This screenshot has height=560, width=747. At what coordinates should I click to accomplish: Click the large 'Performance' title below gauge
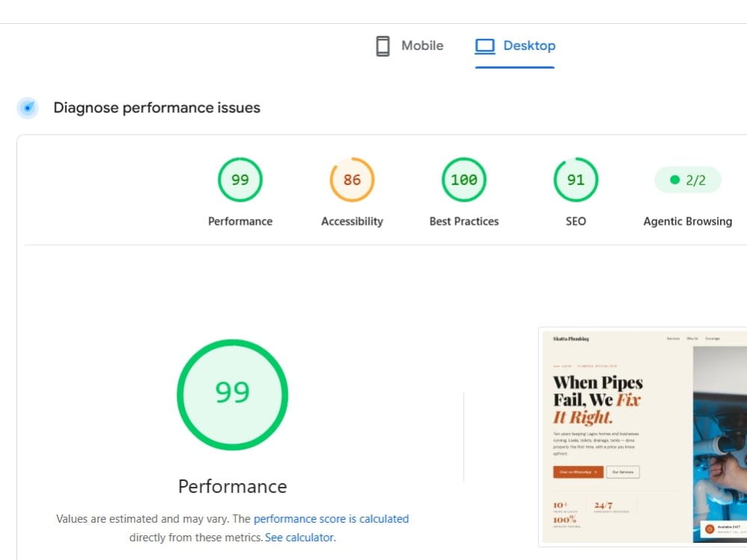(232, 487)
